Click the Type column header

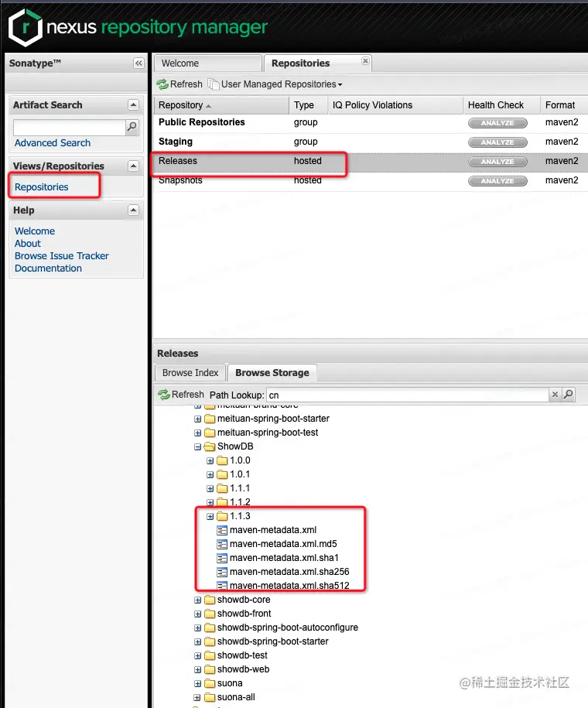pos(308,105)
